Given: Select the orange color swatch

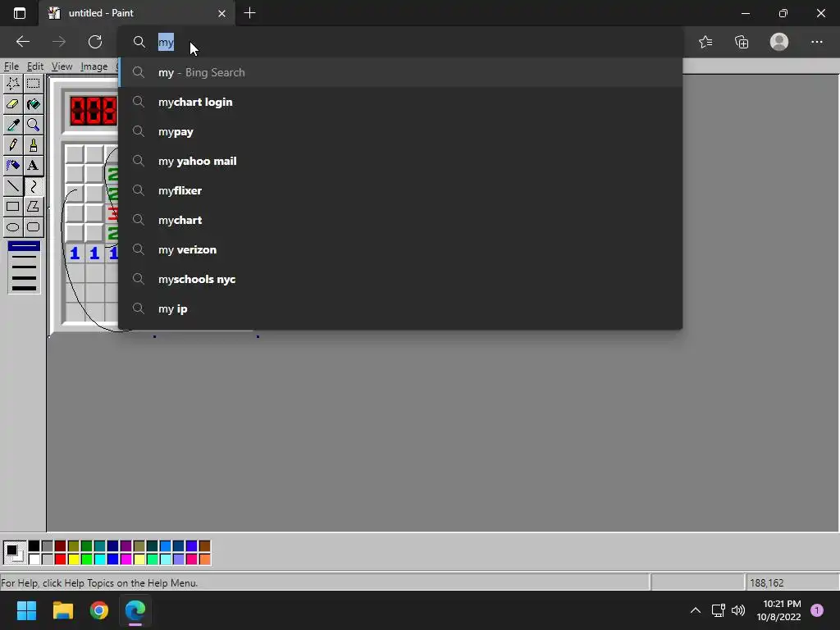Looking at the screenshot, I should coord(204,559).
